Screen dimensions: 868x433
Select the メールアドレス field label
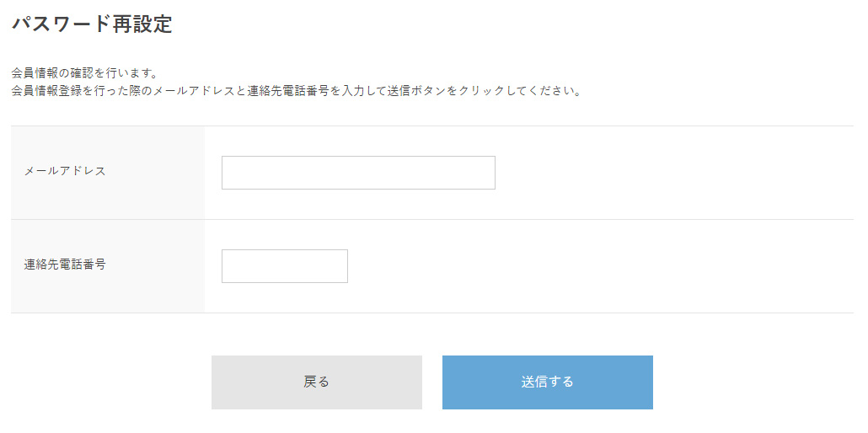click(65, 171)
